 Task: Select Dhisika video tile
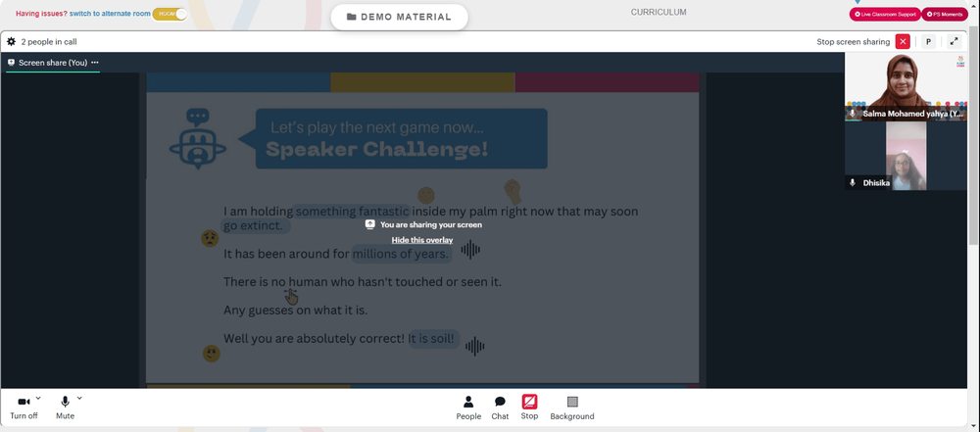click(905, 156)
